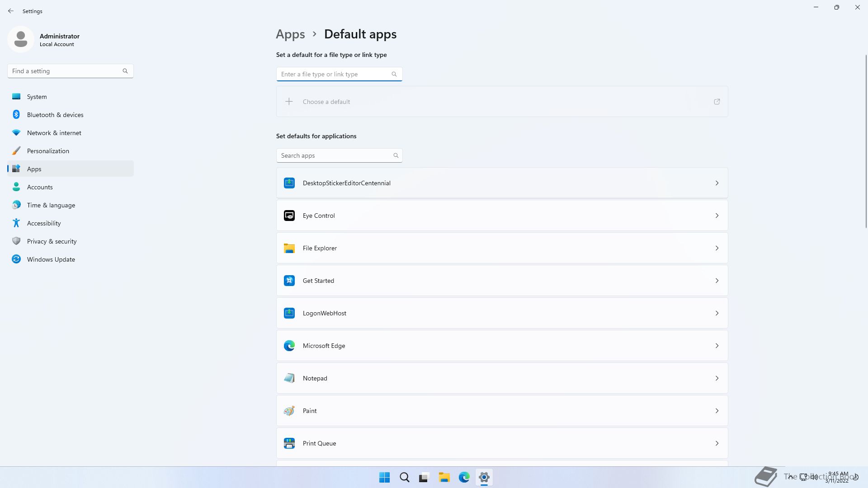Click the Bluetooth icon in sidebar
This screenshot has height=488, width=868.
tap(16, 115)
